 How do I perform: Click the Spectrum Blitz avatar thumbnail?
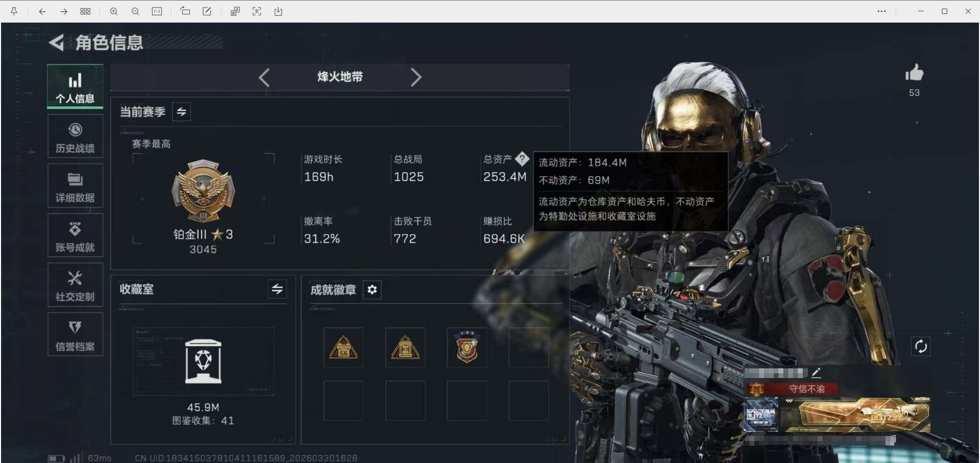click(761, 415)
